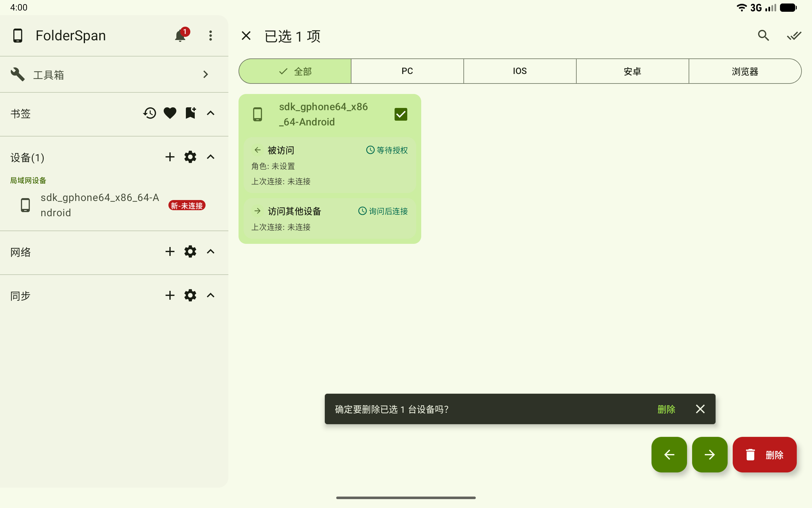
Task: Open the 工具箱 wrench entry
Action: point(114,74)
